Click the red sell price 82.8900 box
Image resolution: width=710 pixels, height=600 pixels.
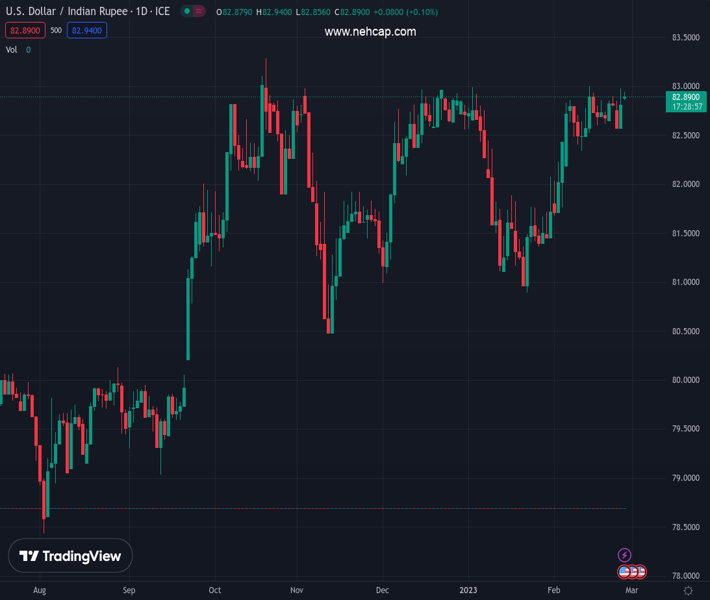25,31
